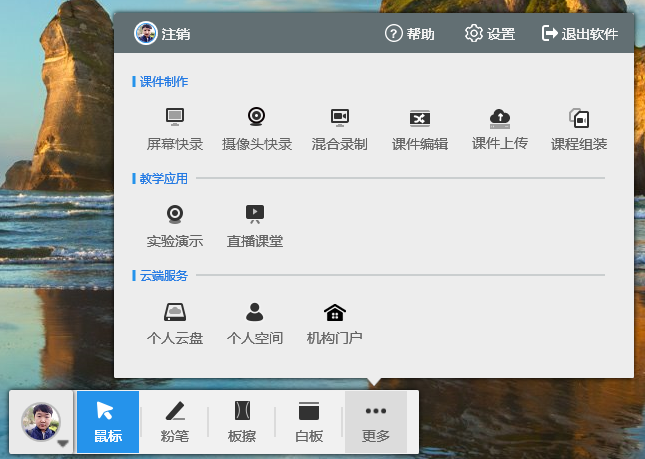Screen dimensions: 645x459
Task: Open 课件编辑 courseware editor
Action: point(419,127)
